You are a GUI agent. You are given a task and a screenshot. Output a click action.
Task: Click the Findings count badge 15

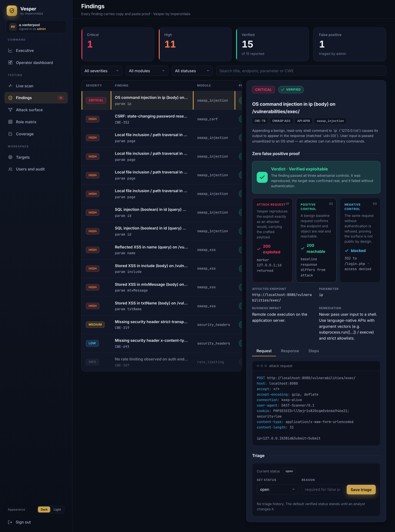click(x=61, y=98)
